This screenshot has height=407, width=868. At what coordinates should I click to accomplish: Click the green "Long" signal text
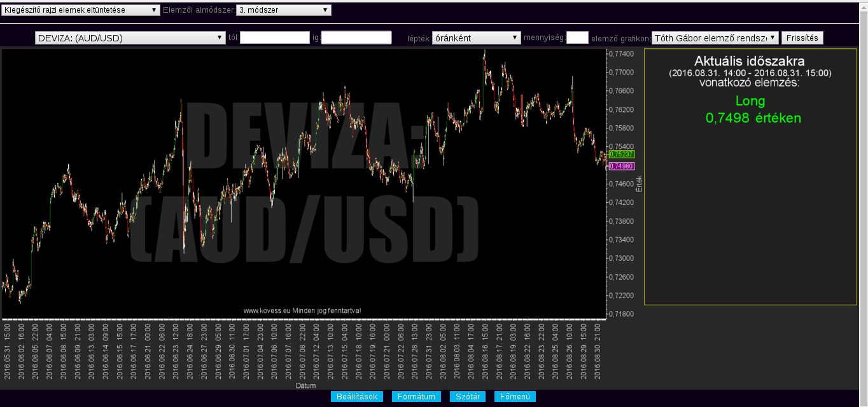click(750, 101)
